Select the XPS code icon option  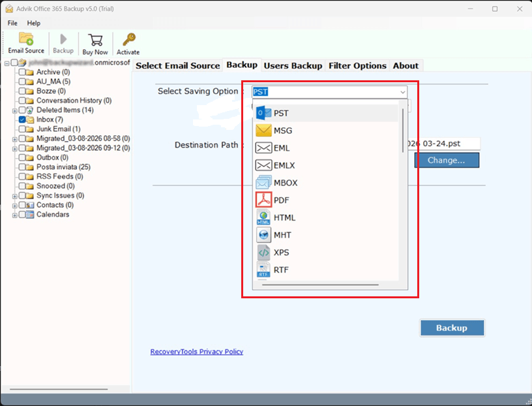click(263, 253)
